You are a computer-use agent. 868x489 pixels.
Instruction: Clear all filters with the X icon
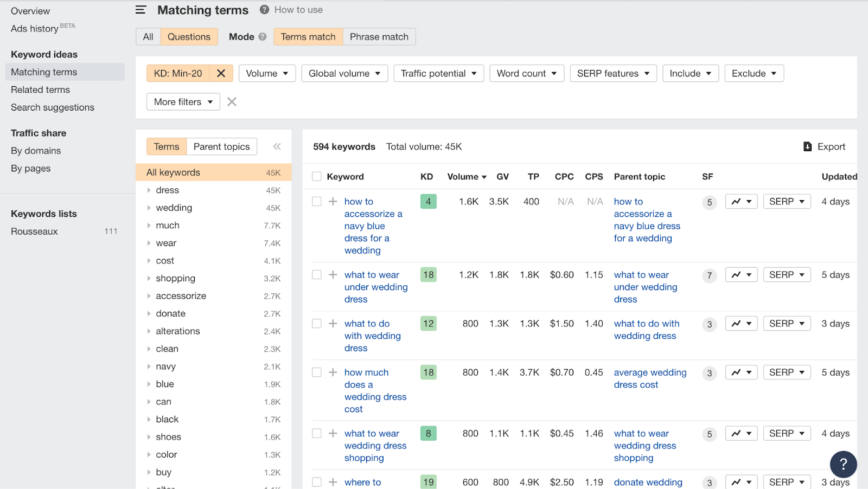click(232, 102)
